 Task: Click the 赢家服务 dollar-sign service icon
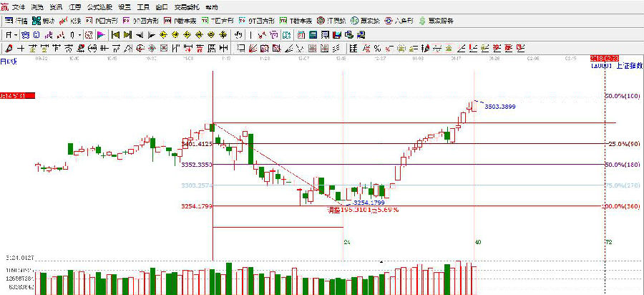422,21
